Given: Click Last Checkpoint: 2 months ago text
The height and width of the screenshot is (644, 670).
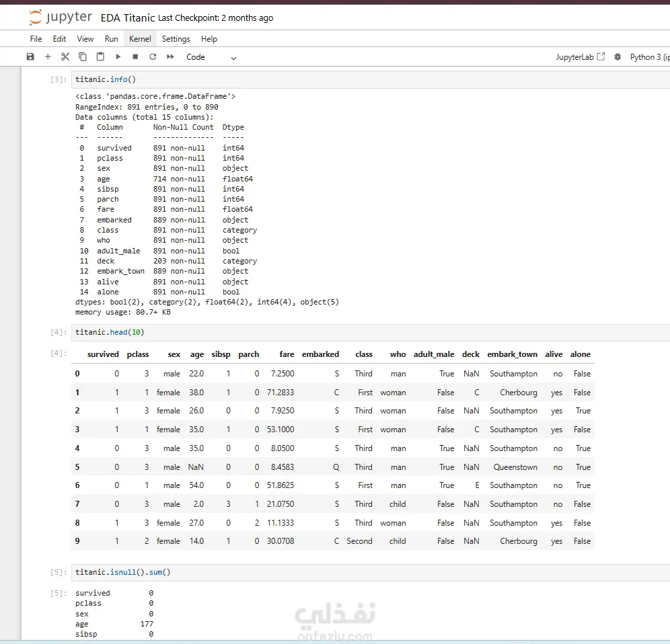Looking at the screenshot, I should 215,18.
